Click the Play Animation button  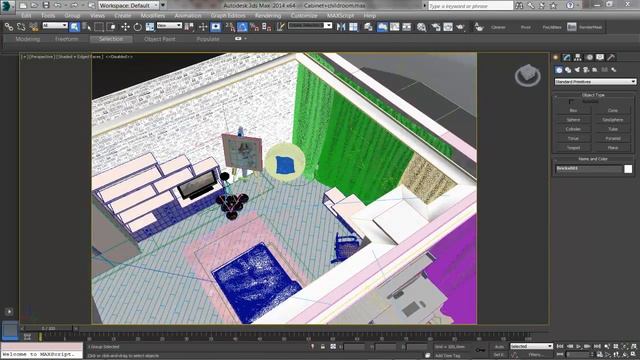tap(579, 346)
